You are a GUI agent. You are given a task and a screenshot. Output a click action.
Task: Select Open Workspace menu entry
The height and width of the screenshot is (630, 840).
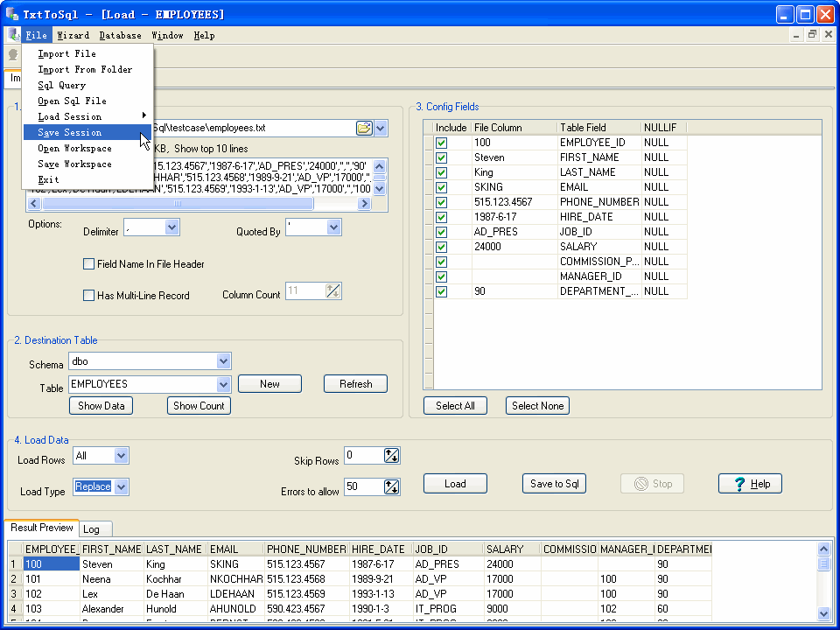tap(87, 148)
